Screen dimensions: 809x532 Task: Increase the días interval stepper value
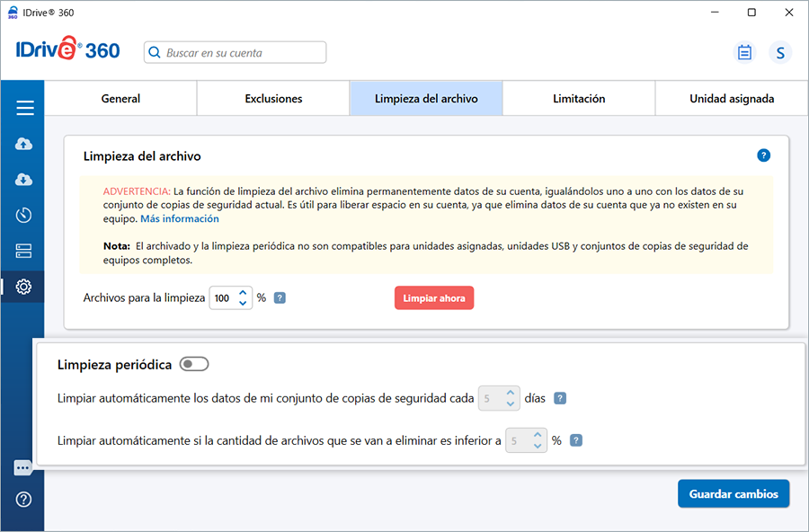tap(511, 393)
